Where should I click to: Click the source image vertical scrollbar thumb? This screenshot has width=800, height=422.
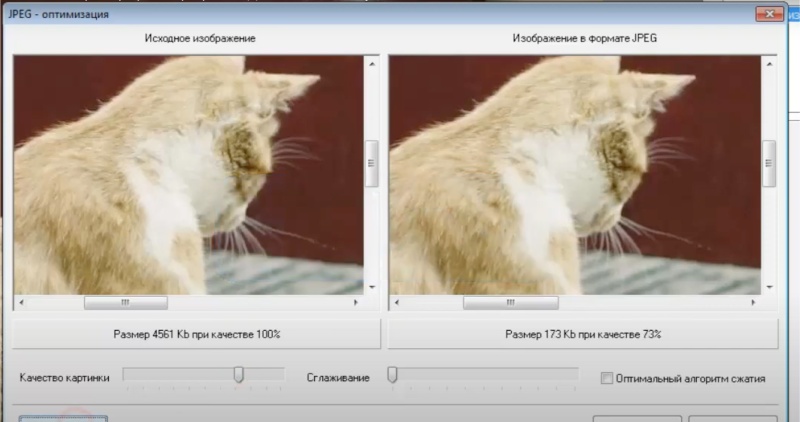[372, 163]
